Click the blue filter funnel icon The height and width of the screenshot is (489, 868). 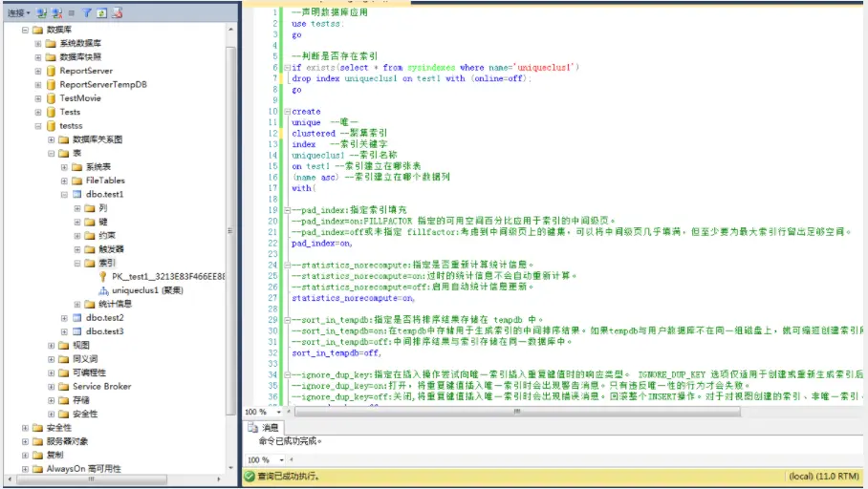click(x=87, y=12)
